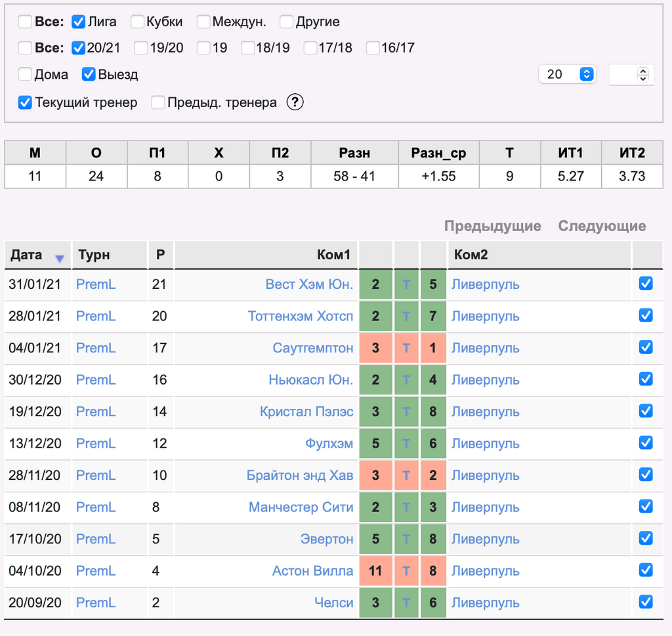Uncheck the Брайтон энд Хав match row checkbox
Screen dimensions: 672x636
coord(646,474)
